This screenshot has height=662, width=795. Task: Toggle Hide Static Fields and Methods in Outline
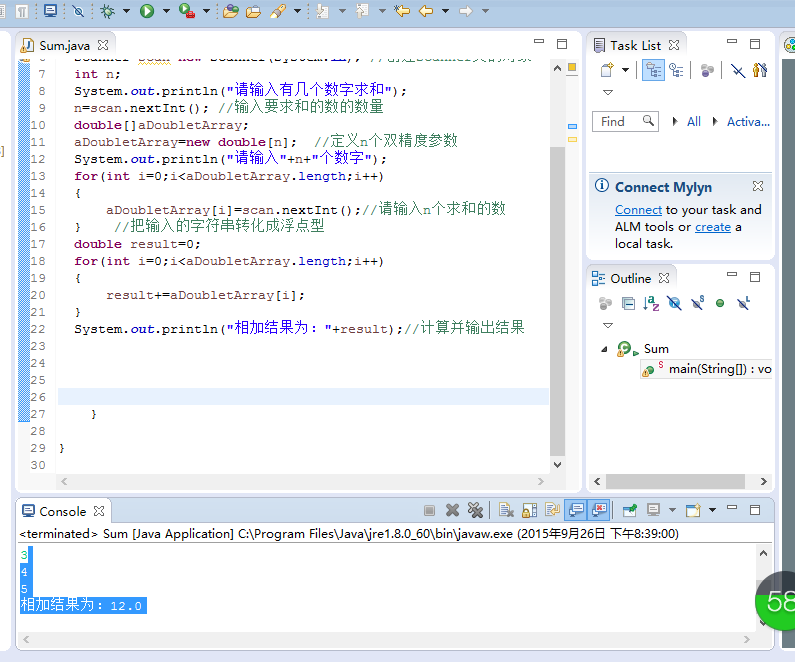tap(698, 303)
